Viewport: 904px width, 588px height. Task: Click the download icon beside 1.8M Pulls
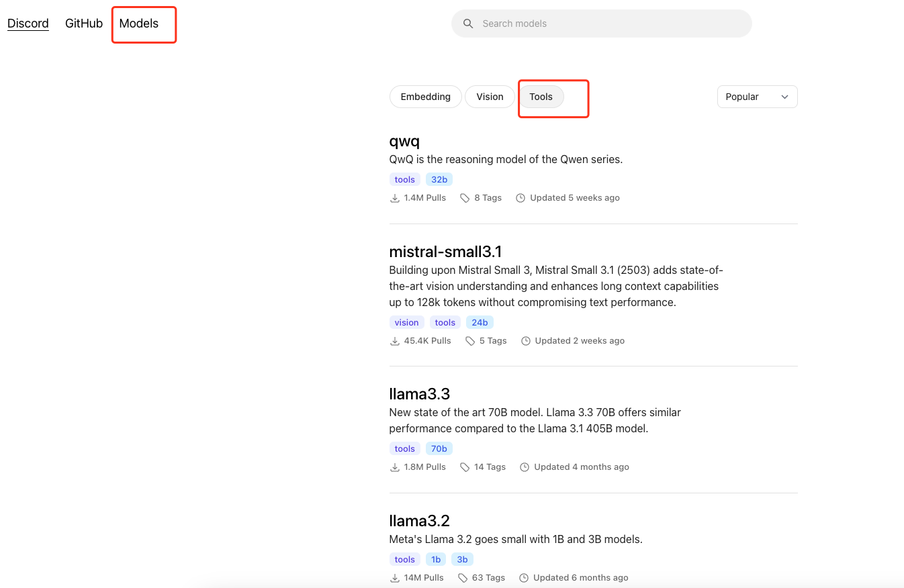394,467
